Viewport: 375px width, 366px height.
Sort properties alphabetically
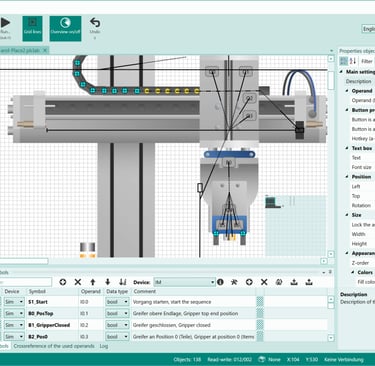point(353,61)
